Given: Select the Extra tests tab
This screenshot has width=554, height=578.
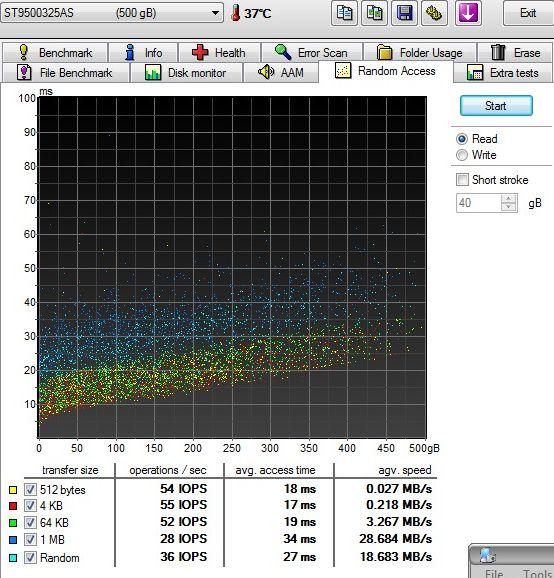Looking at the screenshot, I should pyautogui.click(x=503, y=73).
